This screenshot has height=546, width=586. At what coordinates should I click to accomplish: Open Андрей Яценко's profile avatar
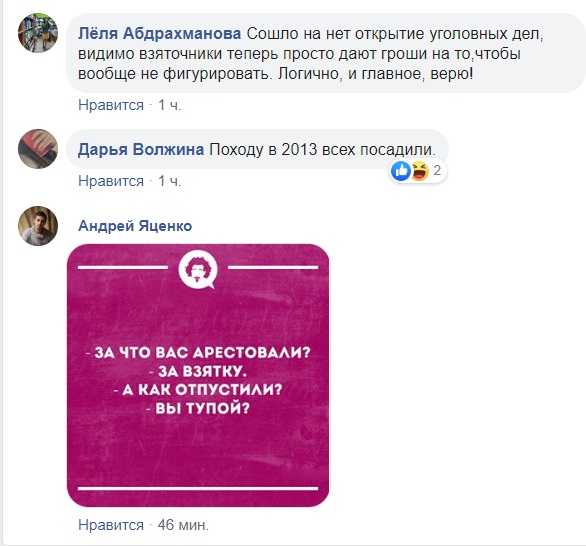pos(38,226)
